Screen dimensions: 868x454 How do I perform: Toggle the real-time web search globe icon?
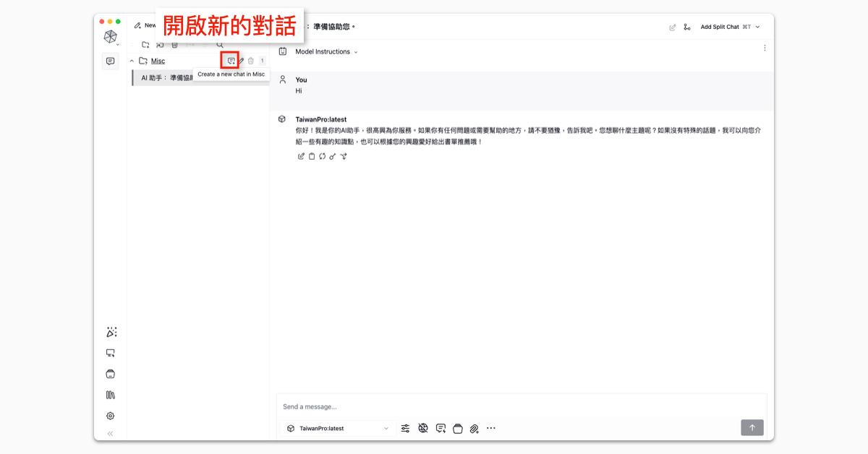423,428
